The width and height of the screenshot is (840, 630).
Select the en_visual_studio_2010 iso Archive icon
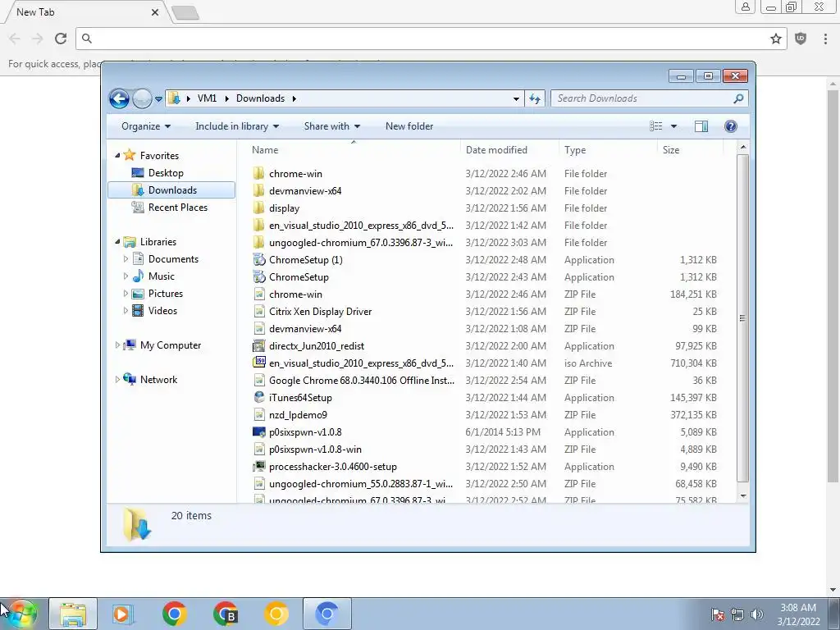(258, 363)
